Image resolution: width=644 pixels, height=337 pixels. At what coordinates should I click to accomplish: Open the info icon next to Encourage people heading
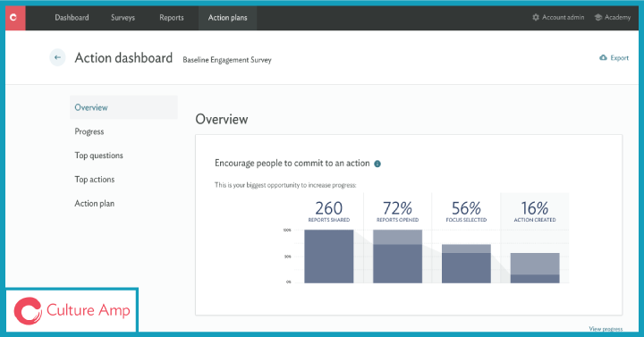(377, 164)
